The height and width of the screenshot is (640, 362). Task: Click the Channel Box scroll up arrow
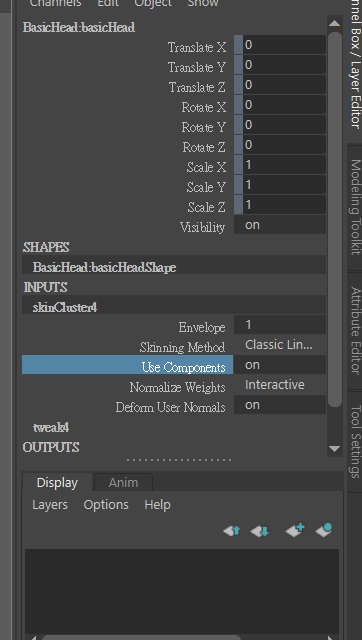335,23
